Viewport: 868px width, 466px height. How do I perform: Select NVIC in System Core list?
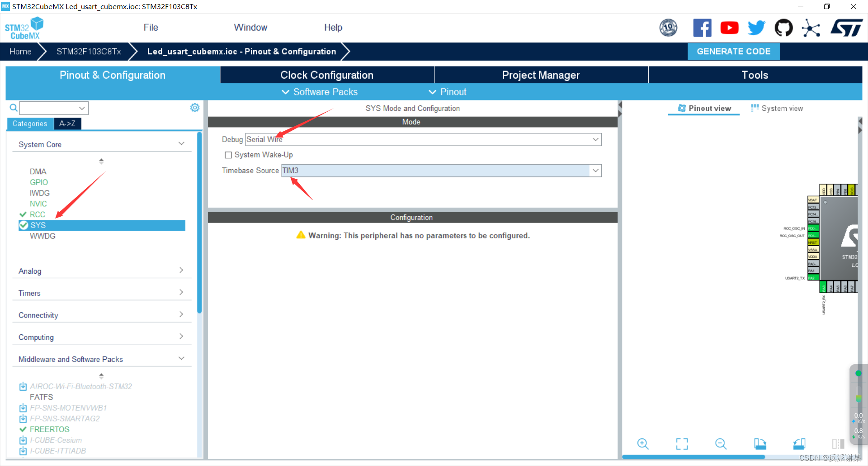38,204
